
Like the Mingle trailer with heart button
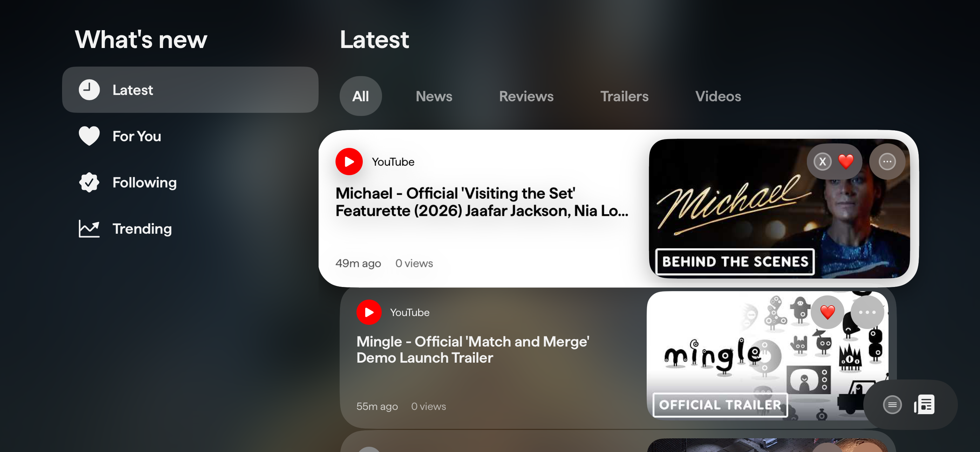(x=828, y=312)
